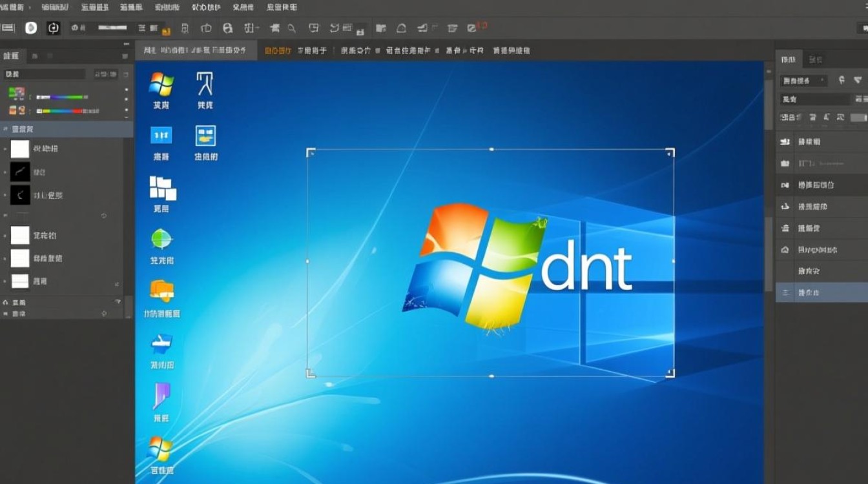
Task: Click the clipboard icon in the top toolbar
Action: (x=184, y=28)
